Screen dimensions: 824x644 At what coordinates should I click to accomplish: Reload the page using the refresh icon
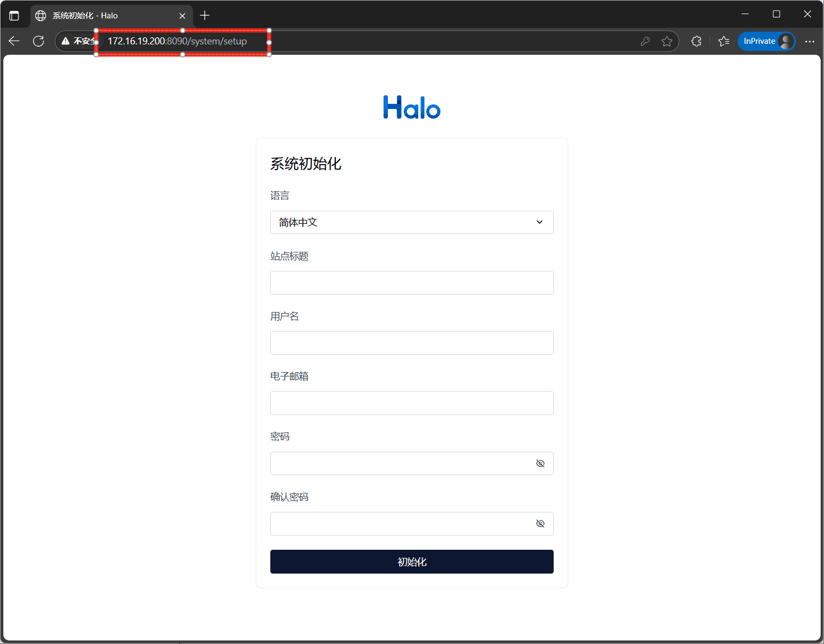click(38, 41)
